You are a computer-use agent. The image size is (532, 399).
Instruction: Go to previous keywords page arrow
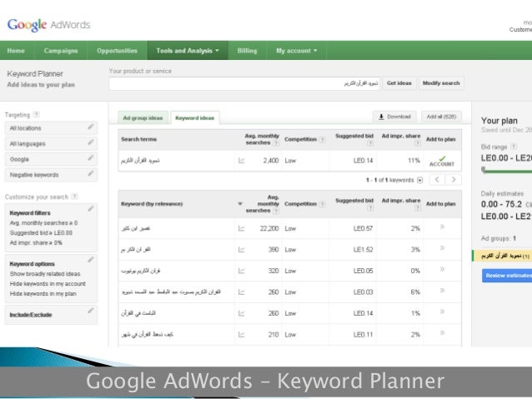[437, 180]
